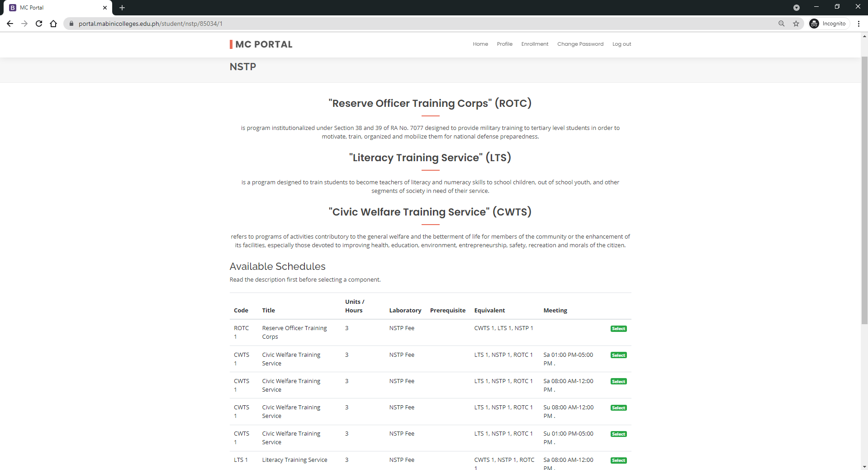Bookmark this page with star icon
Viewport: 868px width, 470px height.
[x=796, y=24]
